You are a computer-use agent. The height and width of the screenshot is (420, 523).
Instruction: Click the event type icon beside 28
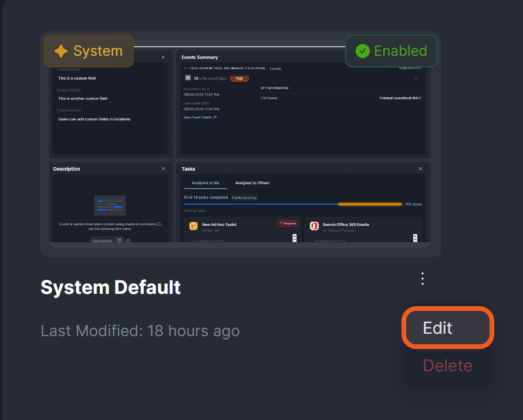tap(188, 77)
